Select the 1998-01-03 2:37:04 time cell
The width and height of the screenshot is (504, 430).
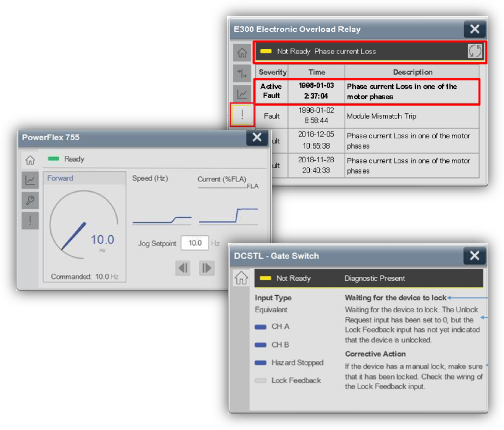click(x=316, y=91)
